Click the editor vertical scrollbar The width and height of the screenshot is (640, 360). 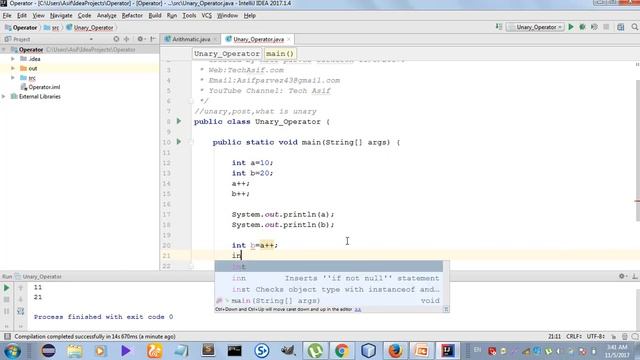click(637, 151)
